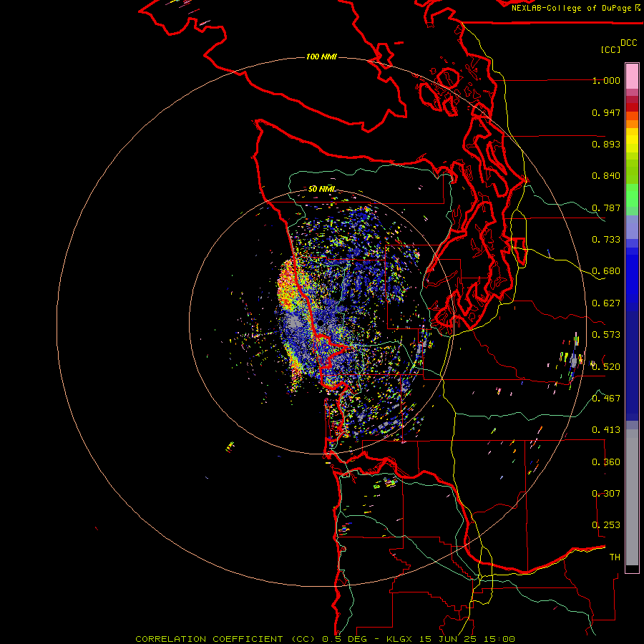This screenshot has height=644, width=644.
Task: Click the 0.413 scale value
Action: point(606,430)
